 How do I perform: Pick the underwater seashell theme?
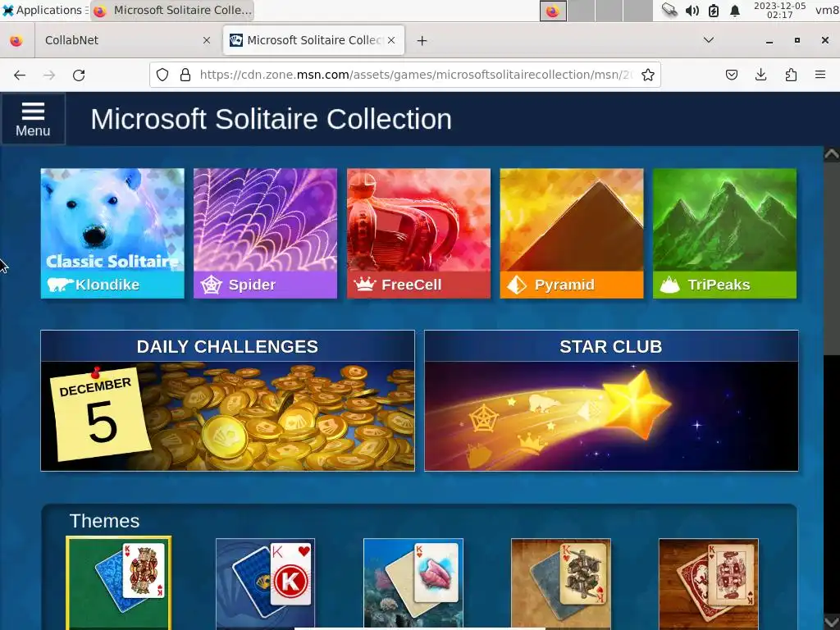click(x=413, y=584)
